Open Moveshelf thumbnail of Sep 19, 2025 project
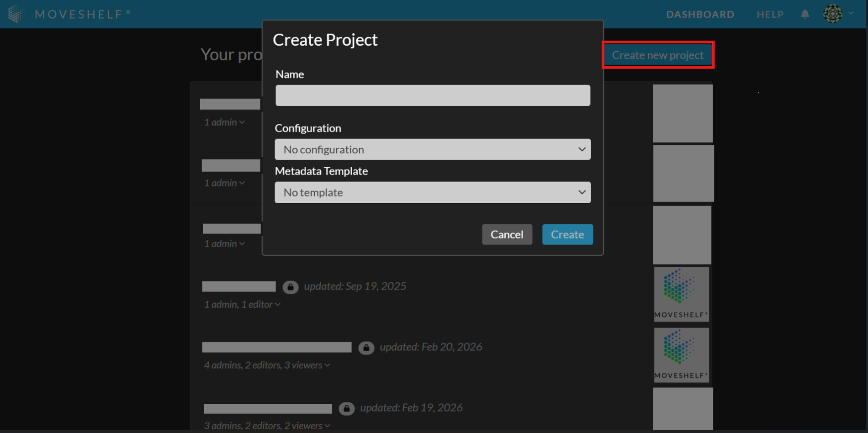The height and width of the screenshot is (433, 868). [x=681, y=294]
